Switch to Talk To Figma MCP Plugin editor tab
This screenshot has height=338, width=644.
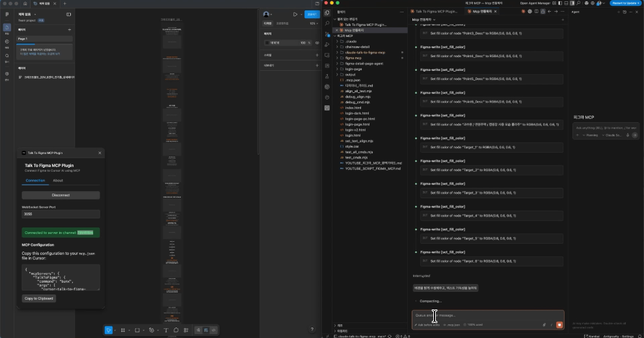coord(436,12)
